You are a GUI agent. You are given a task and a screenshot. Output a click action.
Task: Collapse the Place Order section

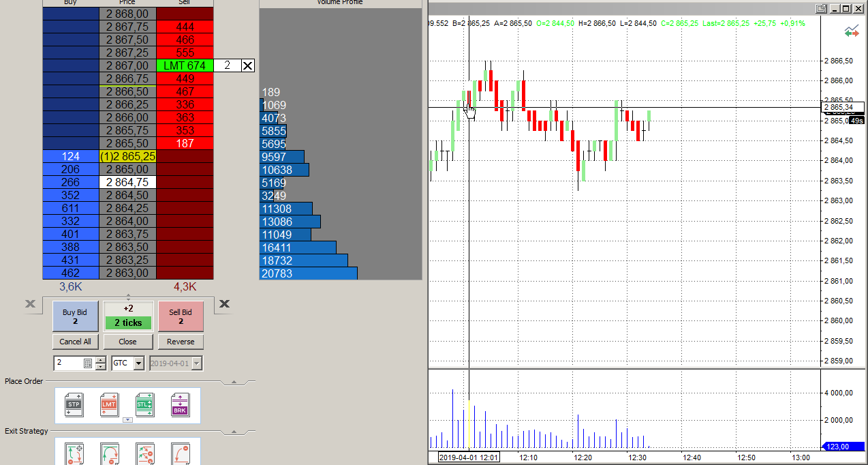click(x=232, y=382)
